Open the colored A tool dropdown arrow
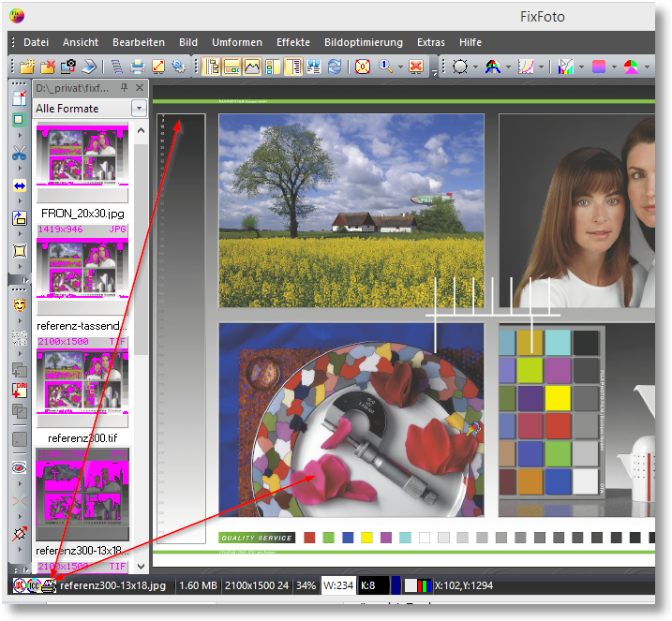The image size is (672, 621). [x=508, y=67]
